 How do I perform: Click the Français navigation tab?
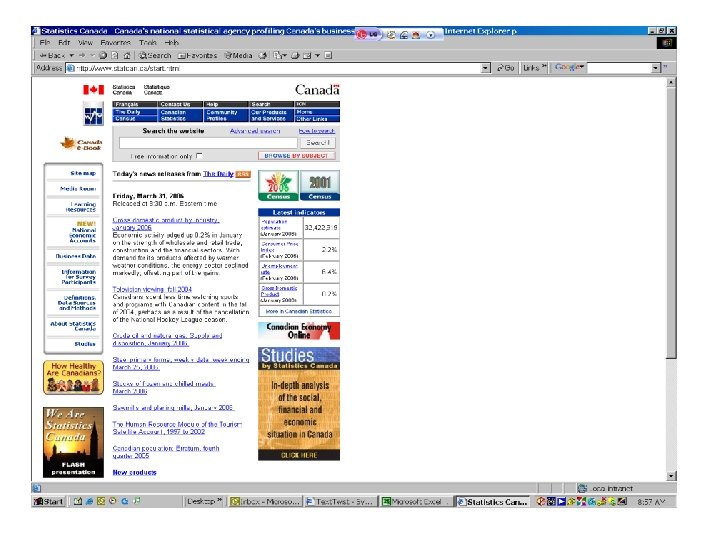134,104
